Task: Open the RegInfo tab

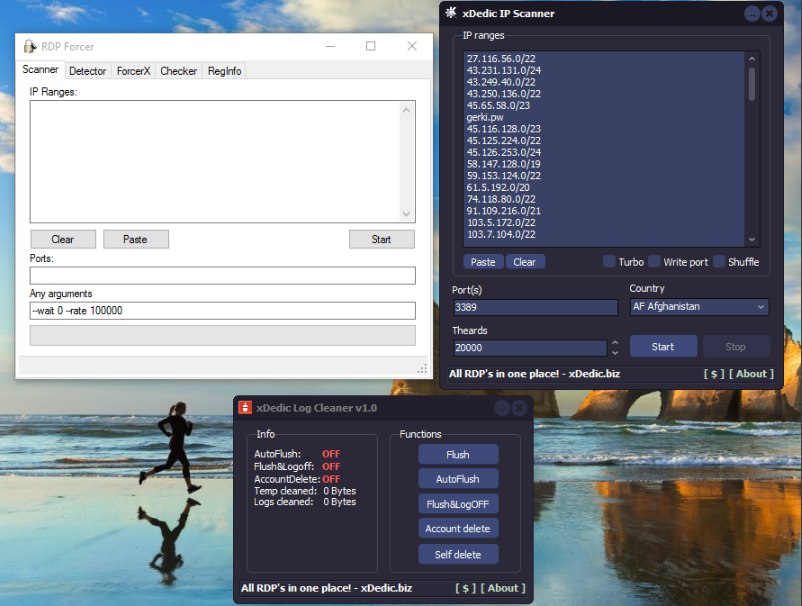Action: point(224,71)
